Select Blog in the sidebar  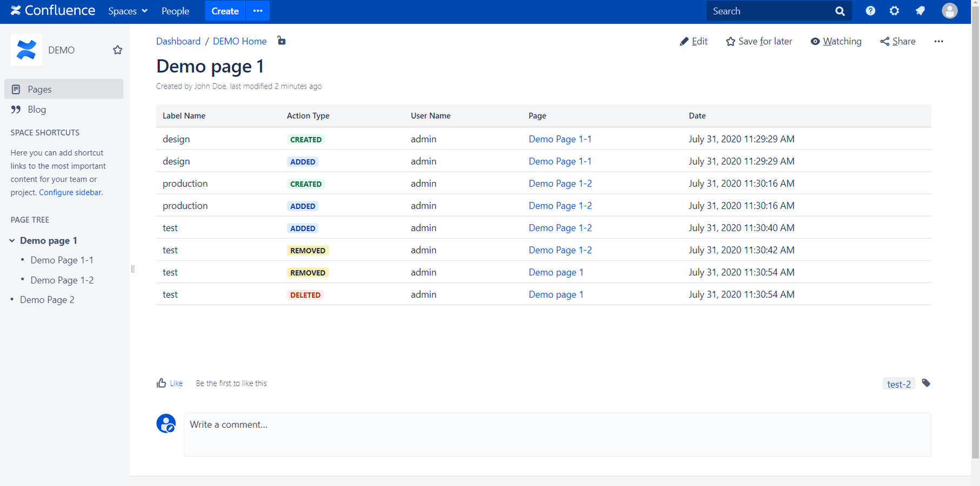point(64,110)
